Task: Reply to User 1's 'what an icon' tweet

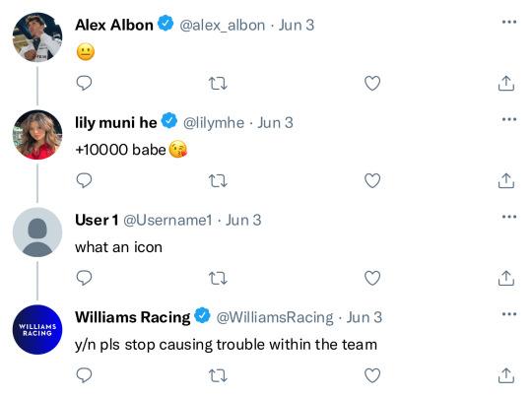Action: (x=84, y=278)
